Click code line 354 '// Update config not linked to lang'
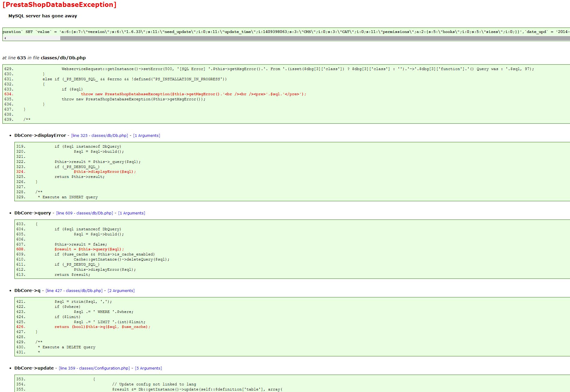 [x=154, y=384]
